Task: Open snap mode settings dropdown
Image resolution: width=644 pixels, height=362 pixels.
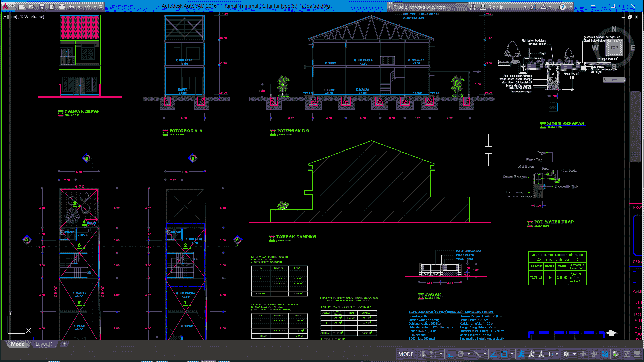Action: click(x=441, y=354)
